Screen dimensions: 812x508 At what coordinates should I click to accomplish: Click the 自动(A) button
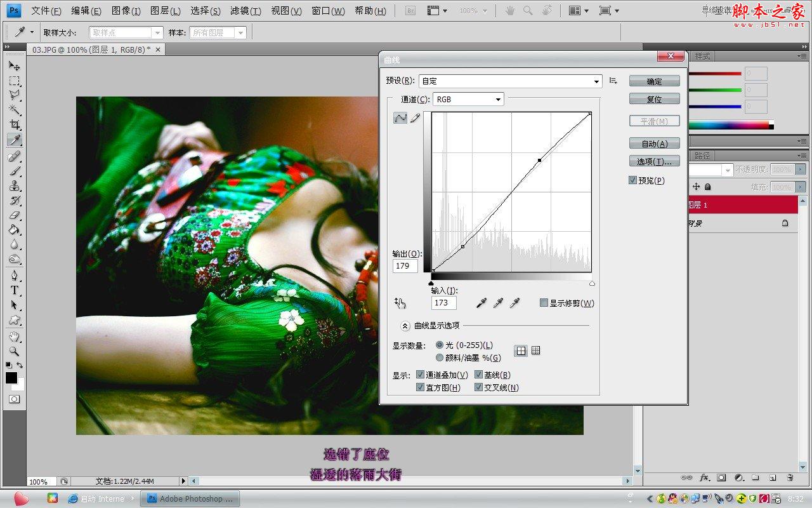pos(654,144)
